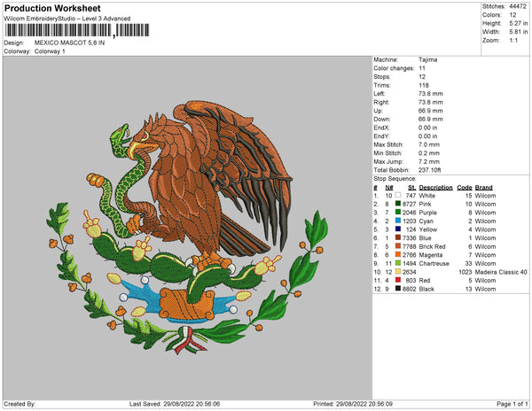532x411 pixels.
Task: Select the 'Colorway 1' value
Action: point(50,51)
